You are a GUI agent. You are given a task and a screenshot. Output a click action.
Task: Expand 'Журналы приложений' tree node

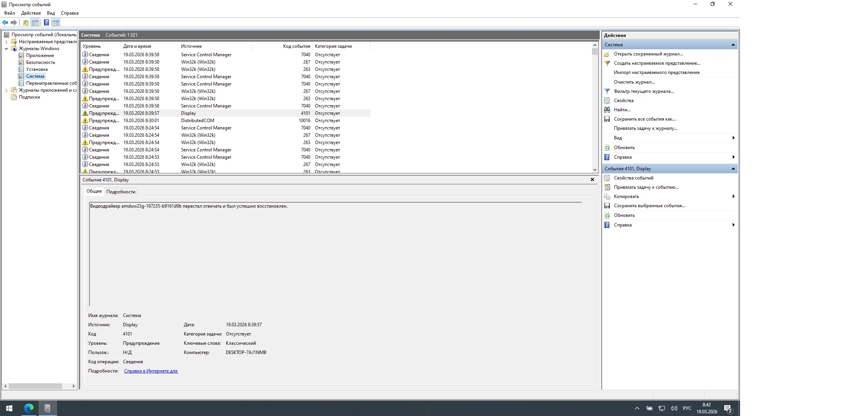point(6,90)
